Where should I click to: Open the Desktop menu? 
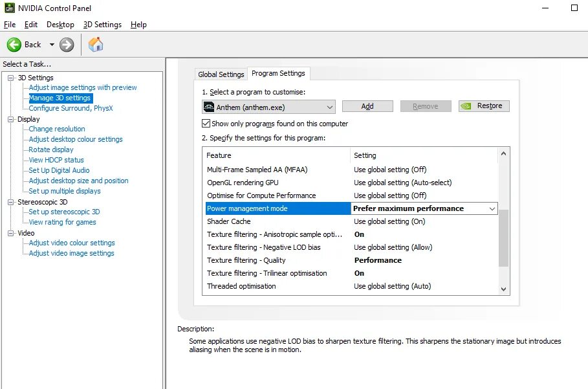pos(60,25)
